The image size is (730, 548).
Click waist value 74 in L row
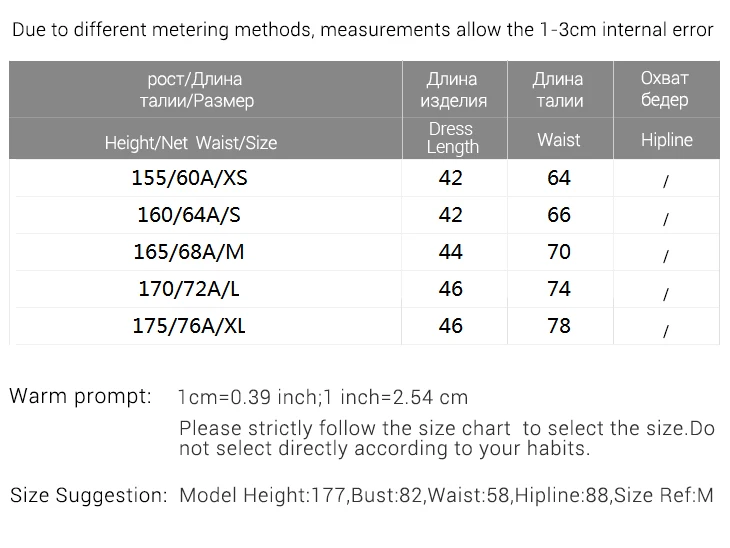click(x=559, y=289)
